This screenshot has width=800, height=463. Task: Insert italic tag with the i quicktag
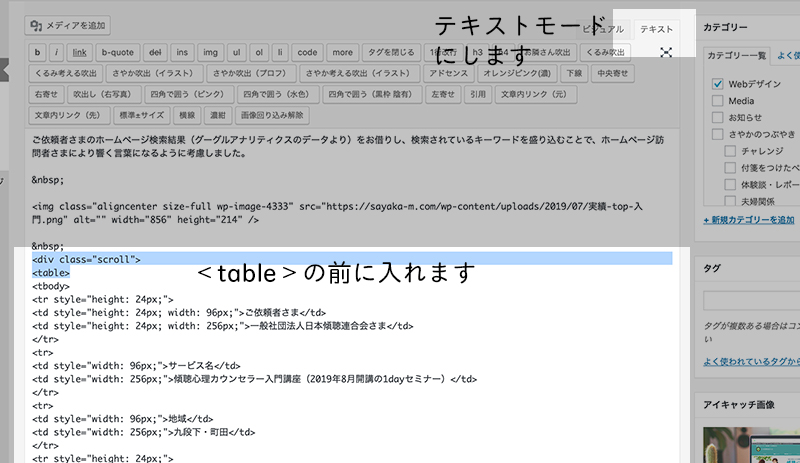[57, 52]
